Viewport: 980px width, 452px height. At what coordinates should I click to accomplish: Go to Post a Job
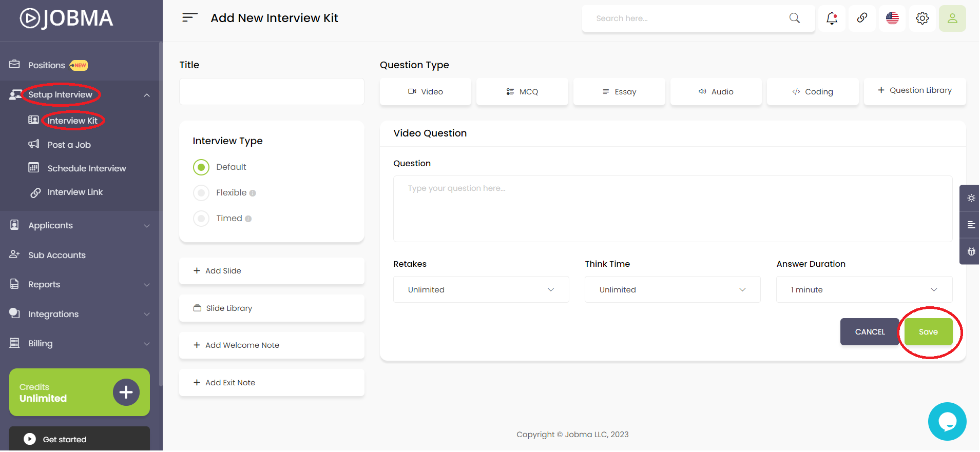click(x=69, y=145)
